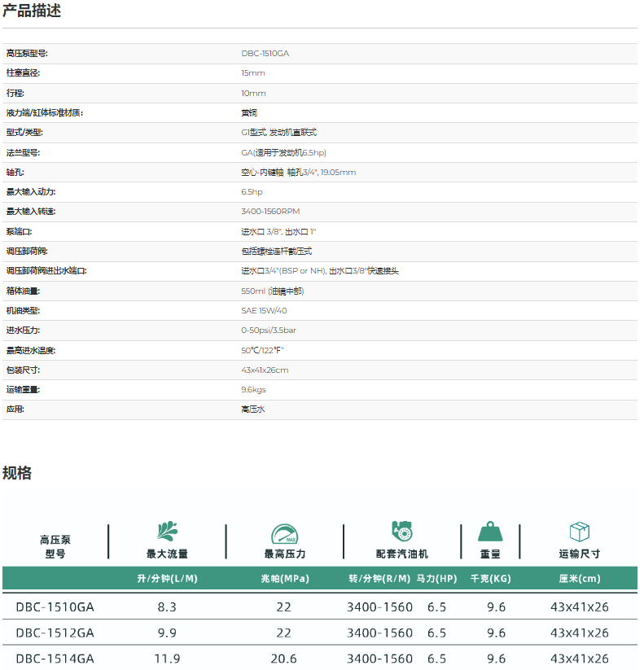Click the gasoline engine icon above 配套汽油机
Screen dimensions: 644x670
coord(401,532)
